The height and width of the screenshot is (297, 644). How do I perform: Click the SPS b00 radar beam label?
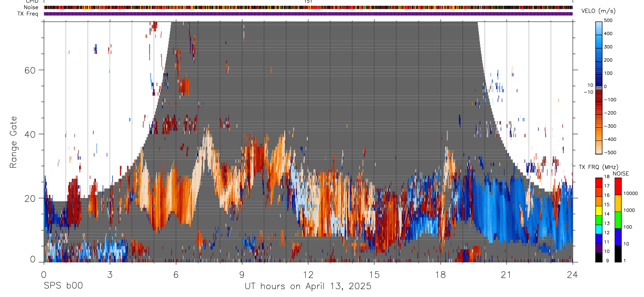tap(63, 286)
